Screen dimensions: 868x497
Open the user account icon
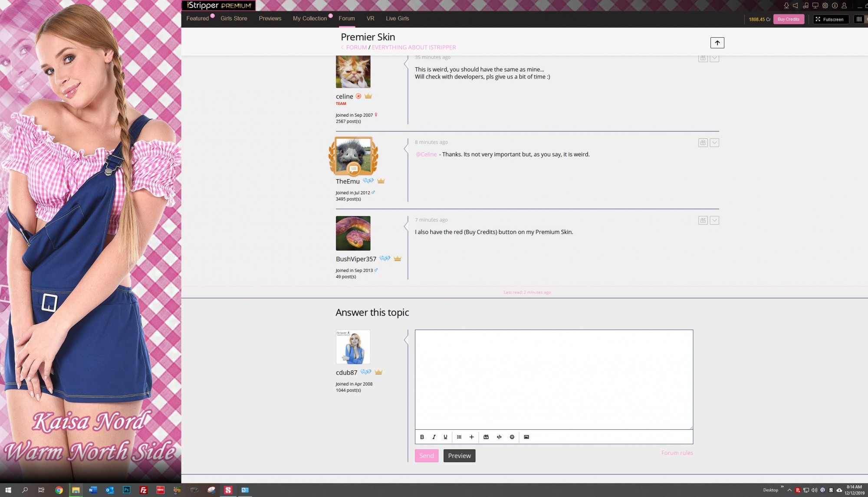(844, 6)
